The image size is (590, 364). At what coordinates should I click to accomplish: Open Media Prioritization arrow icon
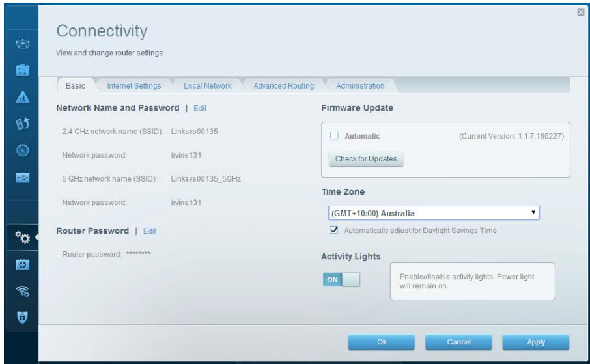(x=23, y=124)
